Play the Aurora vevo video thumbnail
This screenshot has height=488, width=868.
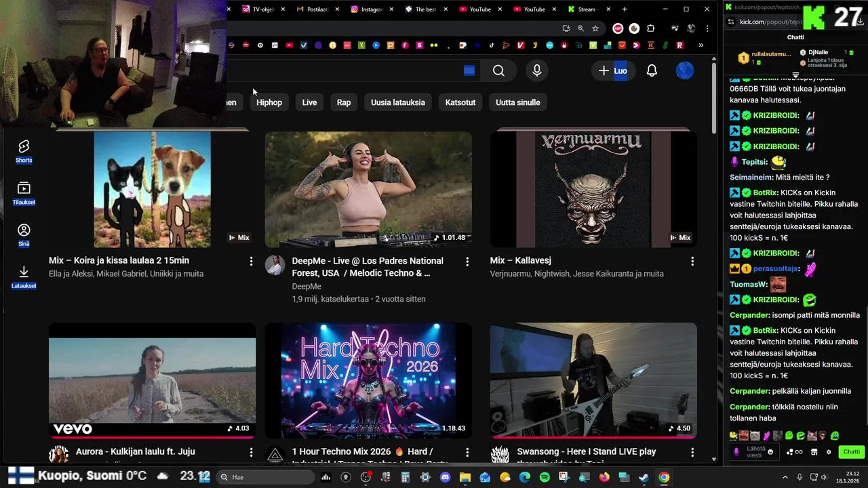tap(152, 380)
